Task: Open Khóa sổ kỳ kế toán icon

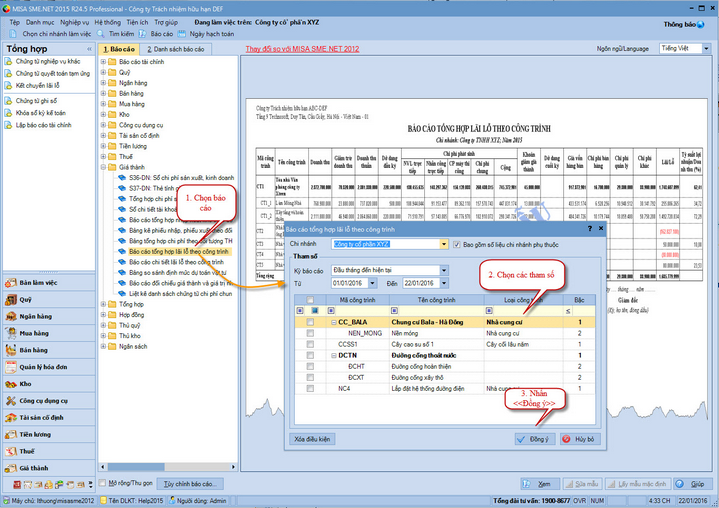Action: pyautogui.click(x=8, y=113)
